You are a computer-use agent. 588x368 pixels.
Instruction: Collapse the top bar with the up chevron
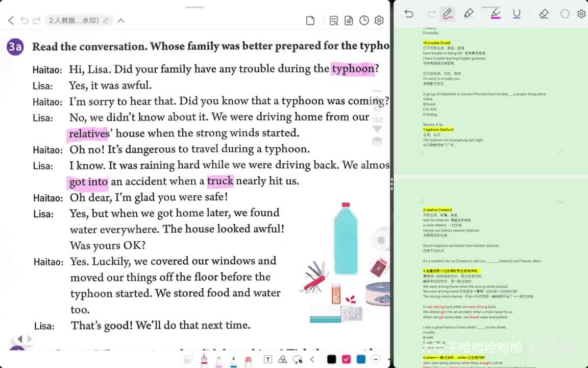pos(121,20)
